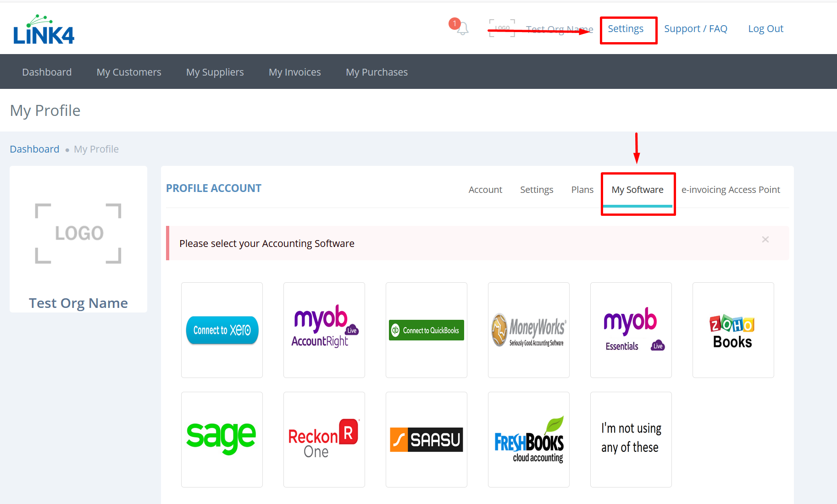
Task: Click "Please select your Accounting Software" message
Action: point(267,243)
